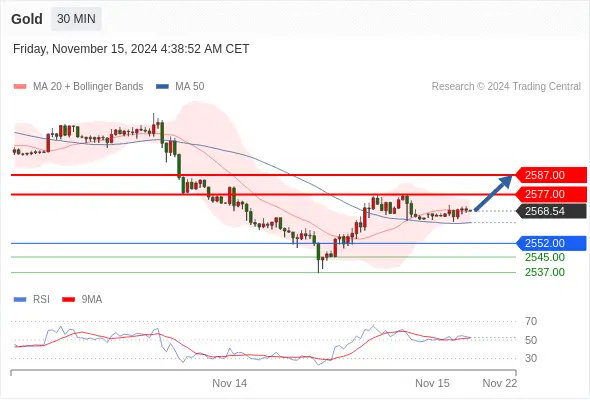Screen dimensions: 590x400
Task: Click the Nov 15 date axis label
Action: pyautogui.click(x=432, y=383)
